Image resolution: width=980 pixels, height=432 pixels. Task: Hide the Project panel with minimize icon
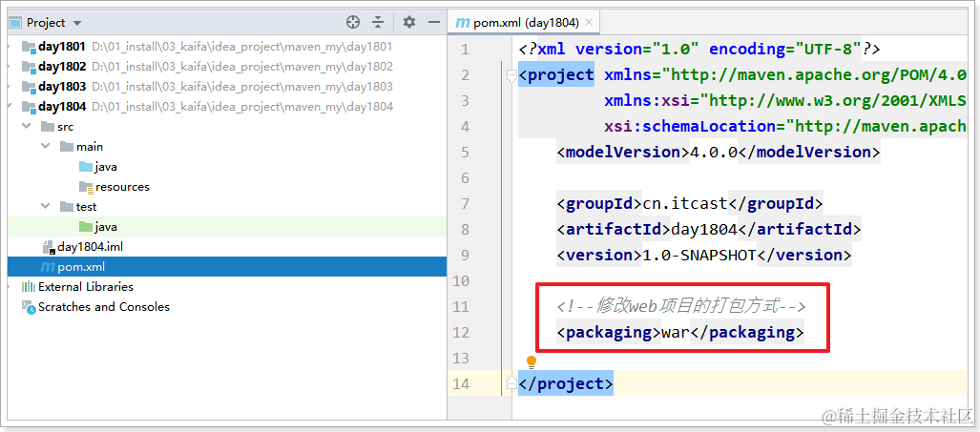tap(434, 23)
